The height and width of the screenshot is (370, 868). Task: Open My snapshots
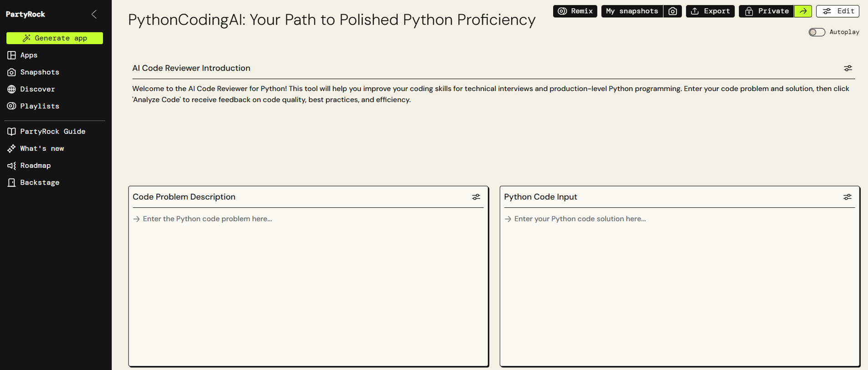[x=632, y=11]
